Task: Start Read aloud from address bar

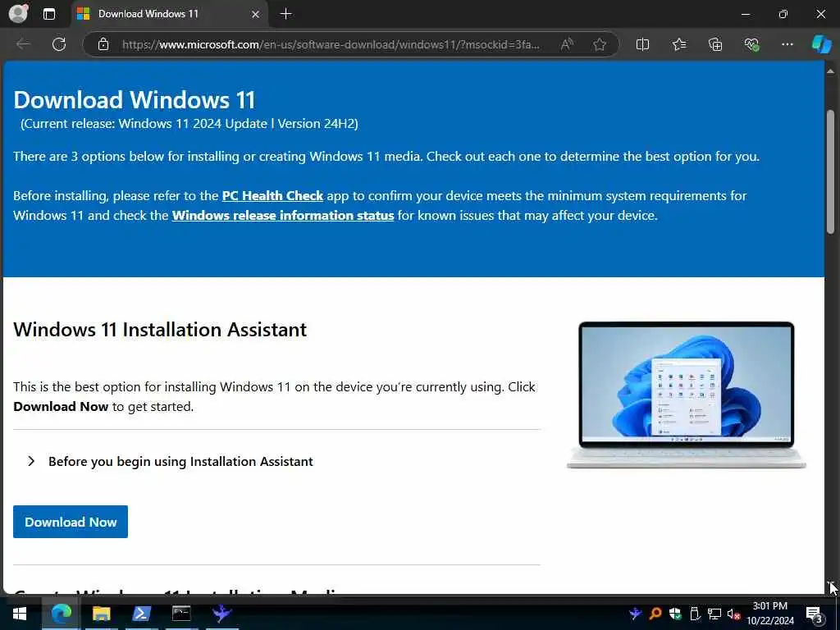Action: point(567,44)
